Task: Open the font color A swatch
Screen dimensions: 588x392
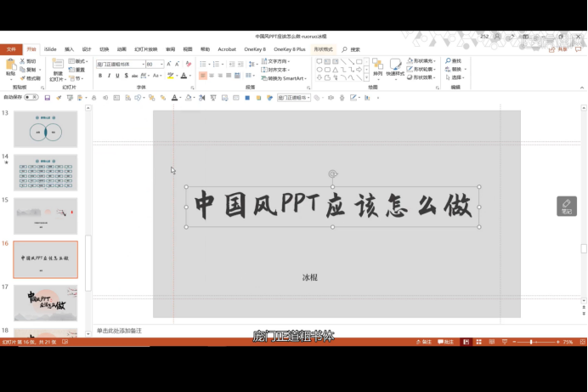Action: [184, 76]
